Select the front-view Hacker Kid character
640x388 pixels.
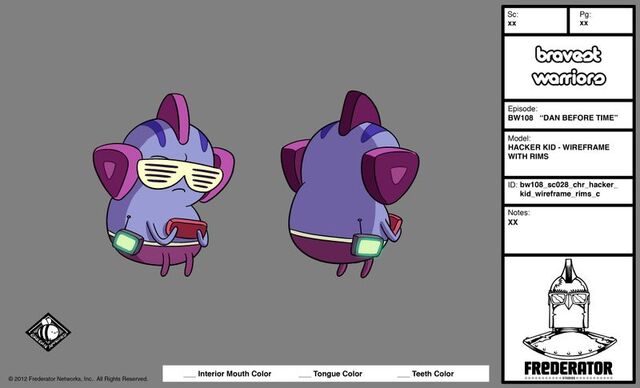coord(163,185)
